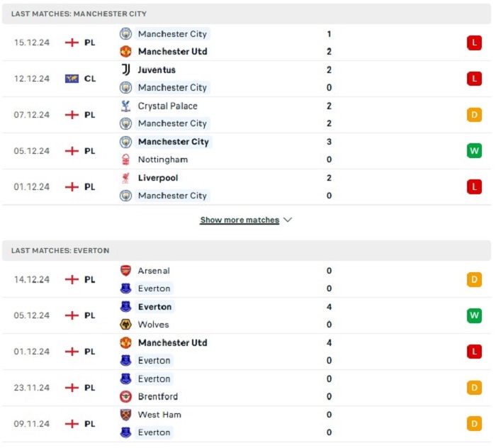The height and width of the screenshot is (448, 496).
Task: Click the Crystal Palace crest icon
Action: pos(125,106)
